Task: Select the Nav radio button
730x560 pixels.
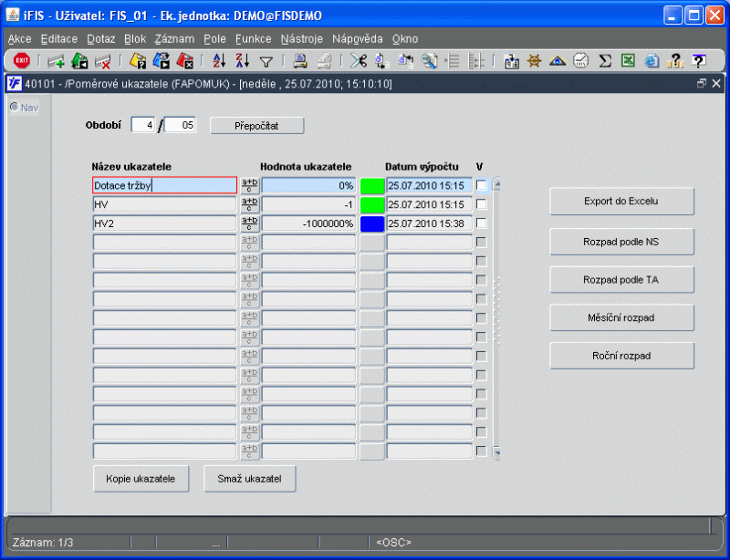Action: 15,107
